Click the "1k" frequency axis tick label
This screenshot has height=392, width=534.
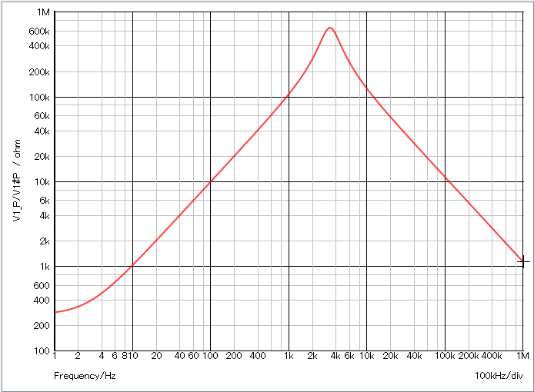point(289,356)
